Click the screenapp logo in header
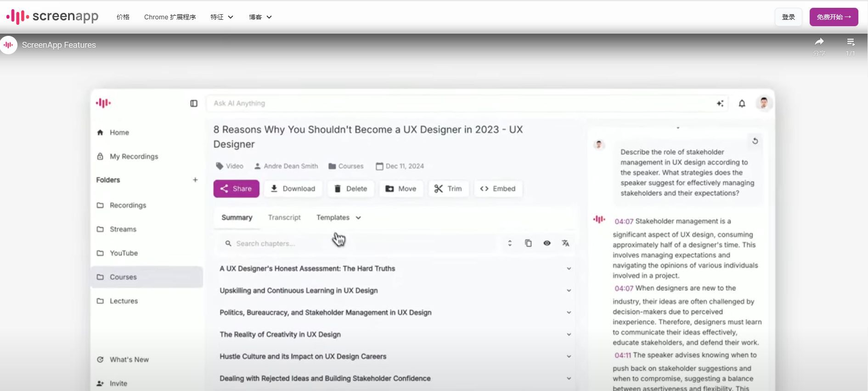The image size is (868, 391). (x=52, y=17)
